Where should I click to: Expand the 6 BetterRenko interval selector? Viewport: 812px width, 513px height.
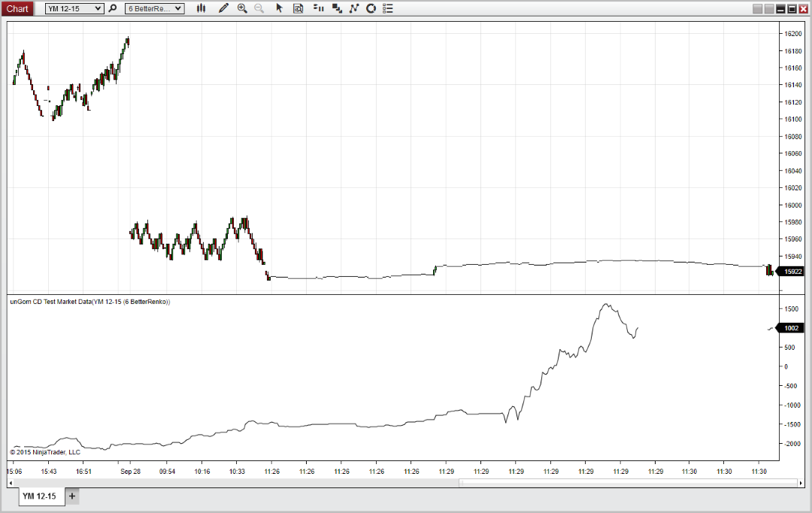pyautogui.click(x=155, y=8)
